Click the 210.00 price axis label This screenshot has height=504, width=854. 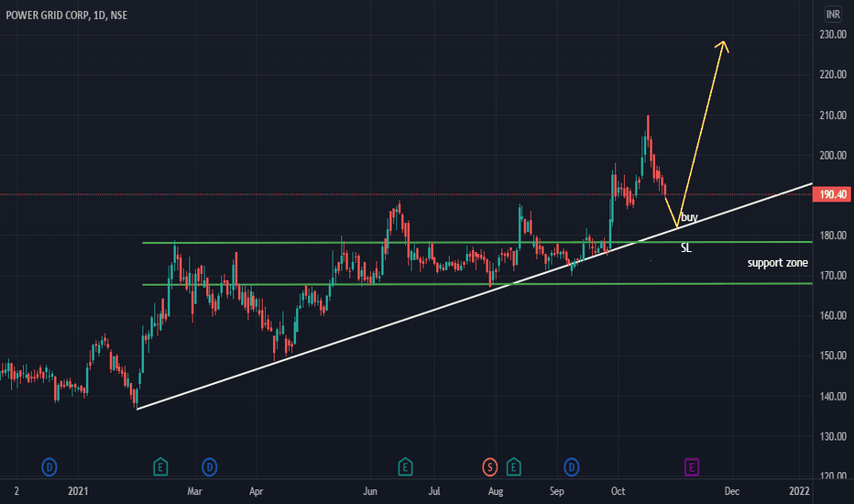point(833,115)
